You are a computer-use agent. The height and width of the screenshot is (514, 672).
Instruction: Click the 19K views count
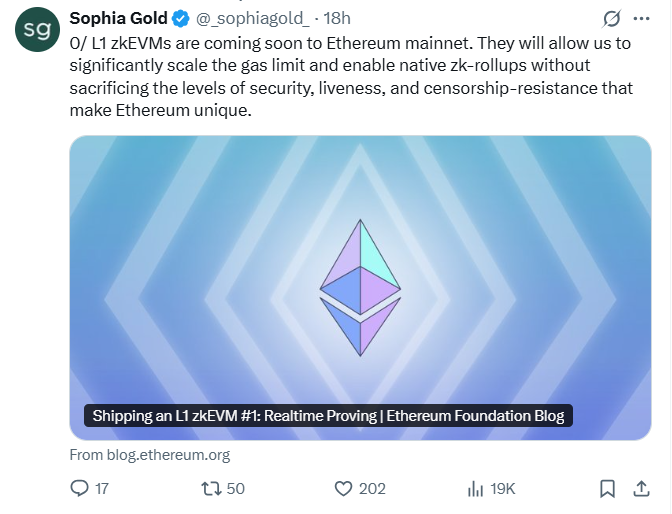pos(503,488)
